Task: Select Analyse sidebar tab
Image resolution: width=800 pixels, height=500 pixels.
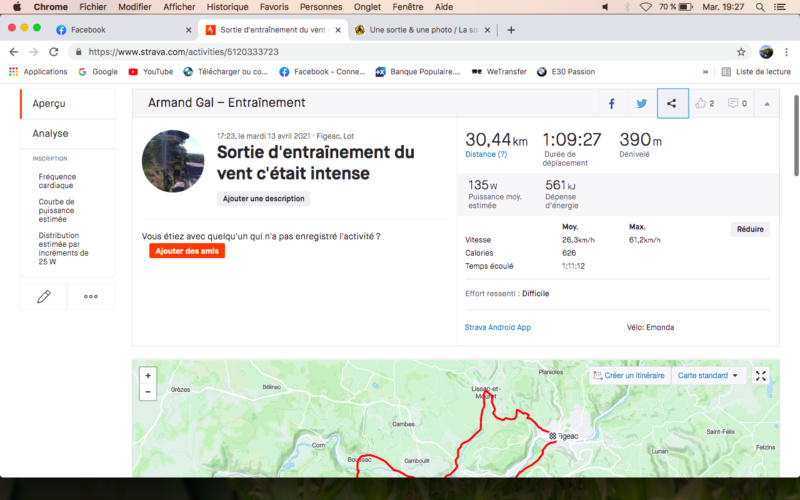Action: (x=67, y=134)
